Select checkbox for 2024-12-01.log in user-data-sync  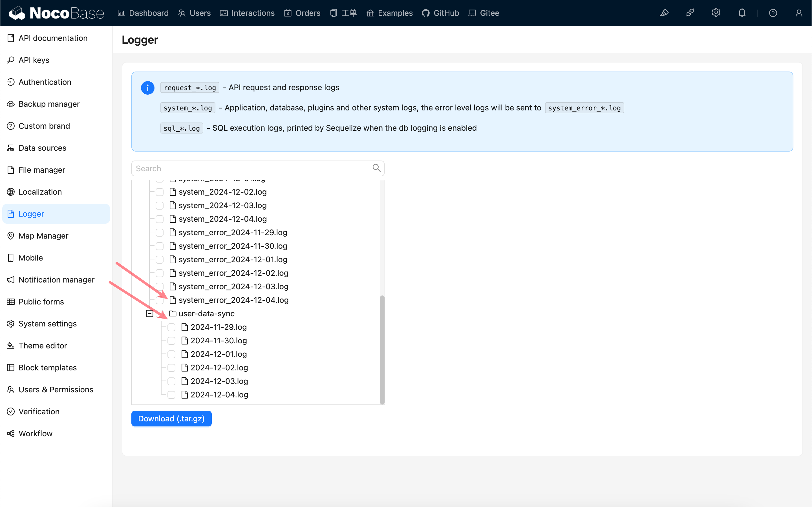[171, 354]
